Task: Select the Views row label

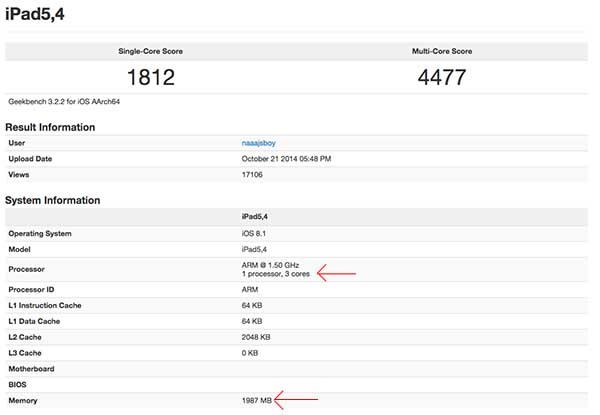Action: click(19, 175)
